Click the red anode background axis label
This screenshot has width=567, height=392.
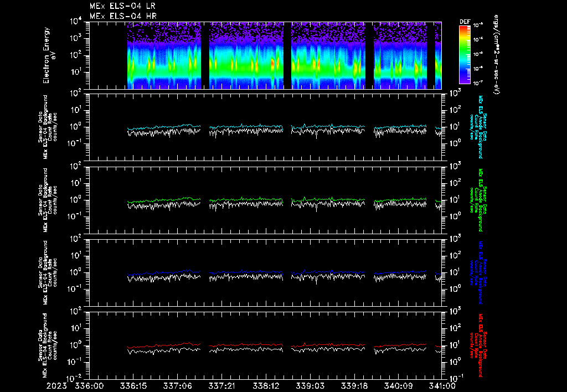pyautogui.click(x=478, y=345)
